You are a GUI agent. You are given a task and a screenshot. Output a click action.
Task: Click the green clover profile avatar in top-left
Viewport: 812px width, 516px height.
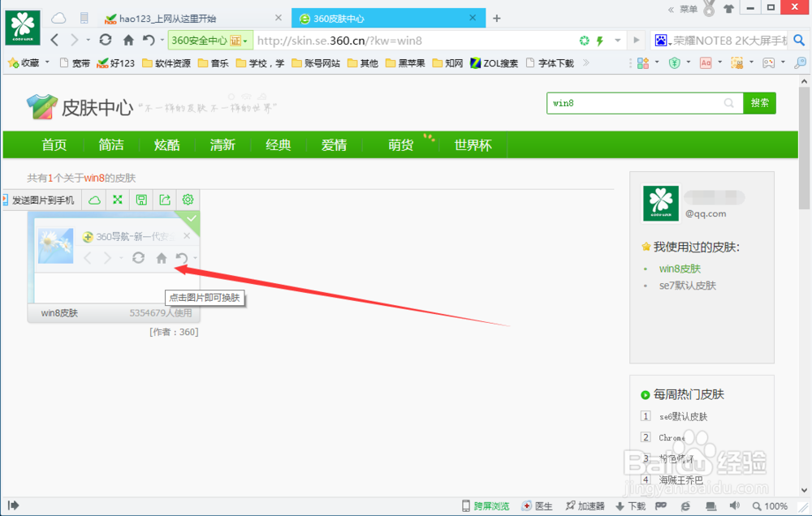(23, 28)
